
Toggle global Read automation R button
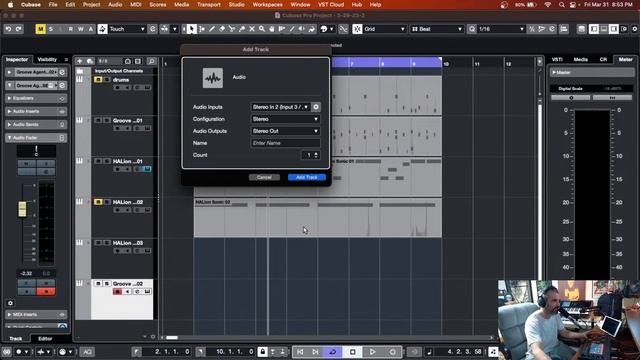coord(71,29)
